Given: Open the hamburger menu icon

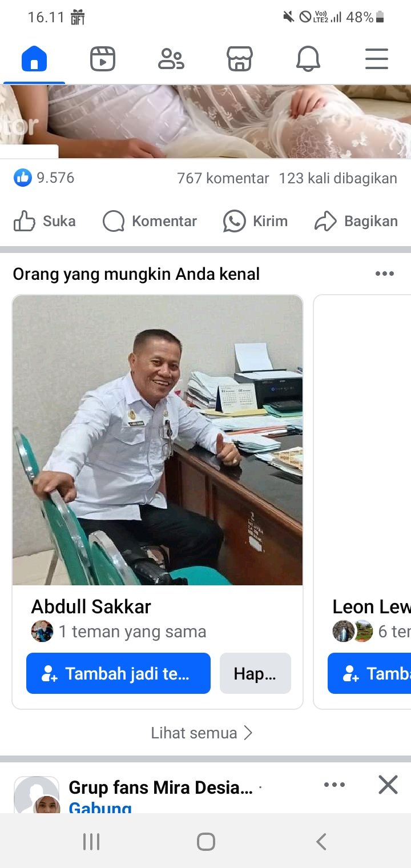Looking at the screenshot, I should 377,59.
